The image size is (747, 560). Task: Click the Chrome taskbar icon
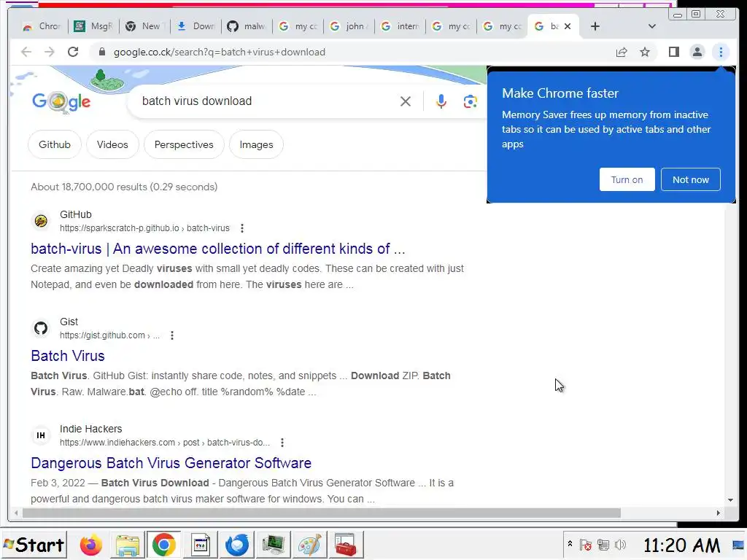click(x=163, y=545)
